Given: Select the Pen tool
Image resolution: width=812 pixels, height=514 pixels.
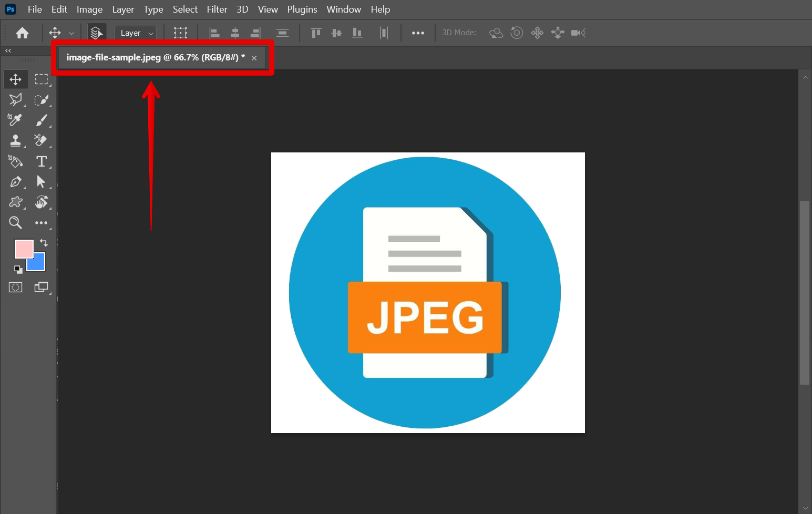Looking at the screenshot, I should click(15, 182).
